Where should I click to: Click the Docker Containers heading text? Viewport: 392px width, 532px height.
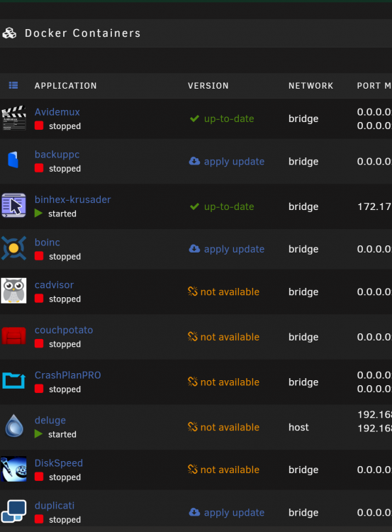click(x=83, y=33)
